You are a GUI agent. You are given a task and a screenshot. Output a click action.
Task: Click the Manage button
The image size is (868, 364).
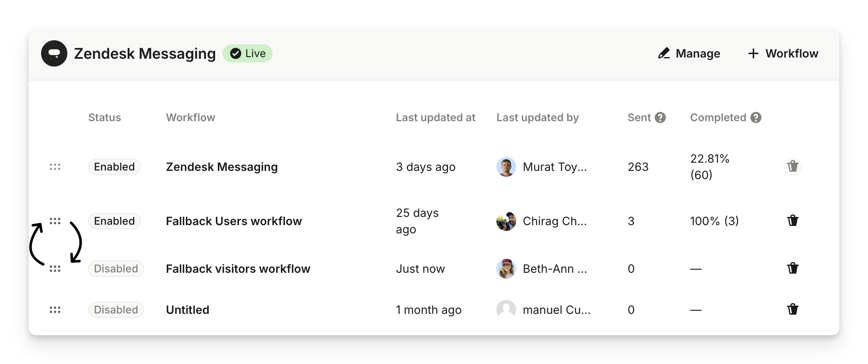coord(689,53)
